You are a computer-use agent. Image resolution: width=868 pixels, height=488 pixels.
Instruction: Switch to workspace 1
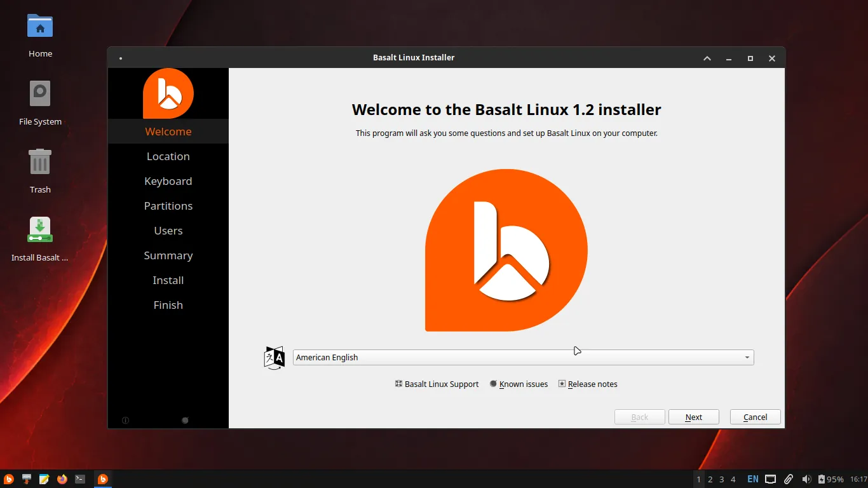(699, 479)
